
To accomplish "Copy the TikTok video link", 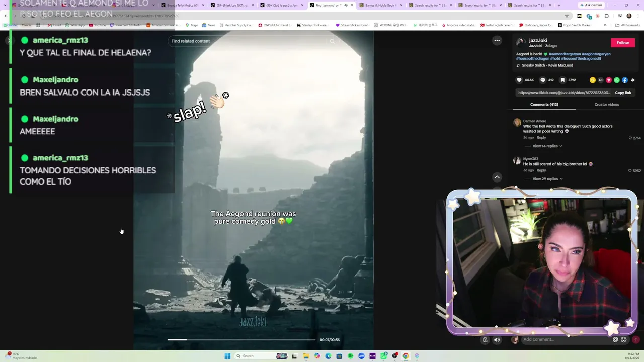I will [623, 93].
